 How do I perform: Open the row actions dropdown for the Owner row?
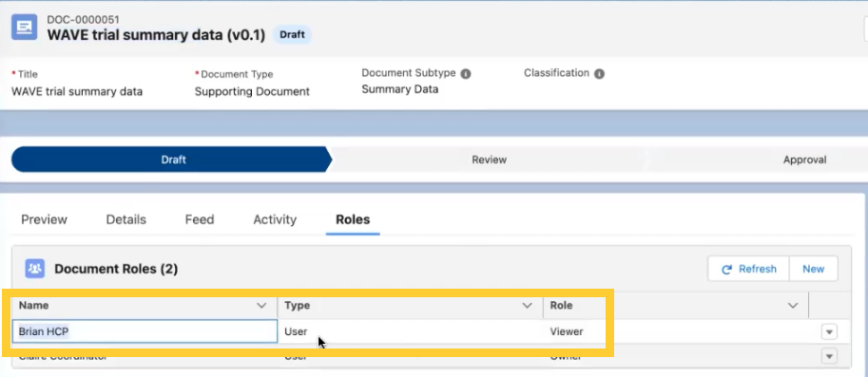tap(829, 356)
